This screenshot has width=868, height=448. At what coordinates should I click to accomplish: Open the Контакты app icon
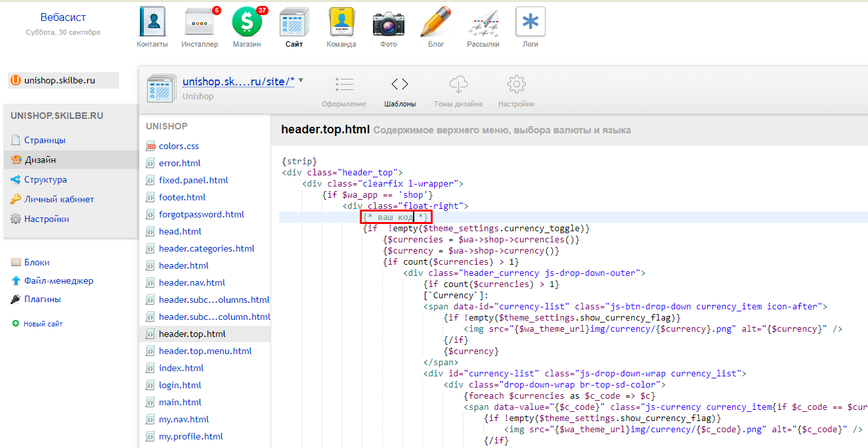tap(152, 24)
